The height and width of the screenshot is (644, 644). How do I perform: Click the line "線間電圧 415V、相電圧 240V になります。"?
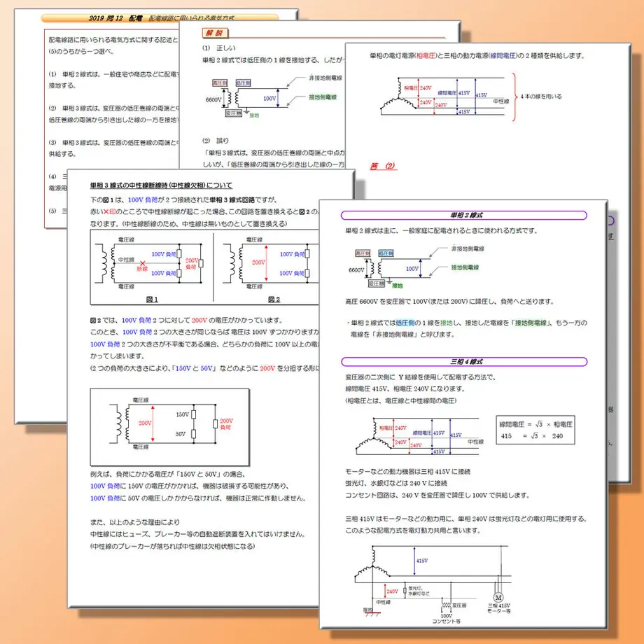tap(405, 388)
